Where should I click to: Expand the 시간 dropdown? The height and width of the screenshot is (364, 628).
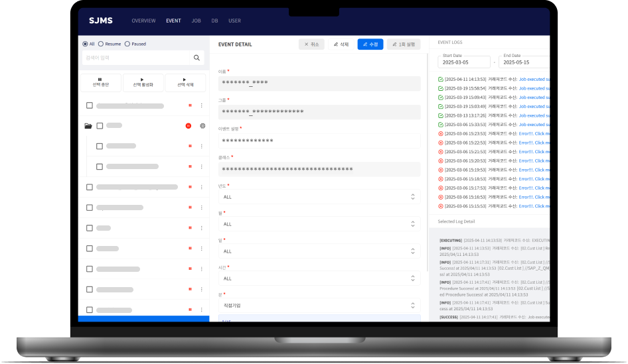[x=319, y=278]
